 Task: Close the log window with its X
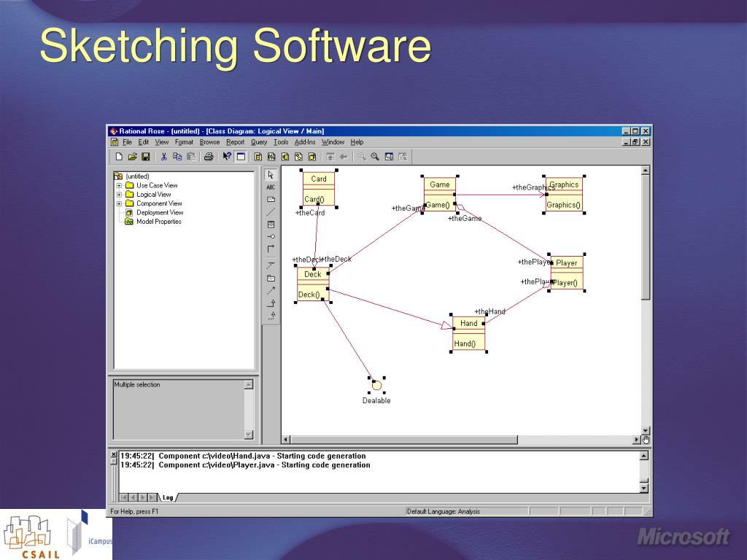[x=113, y=454]
